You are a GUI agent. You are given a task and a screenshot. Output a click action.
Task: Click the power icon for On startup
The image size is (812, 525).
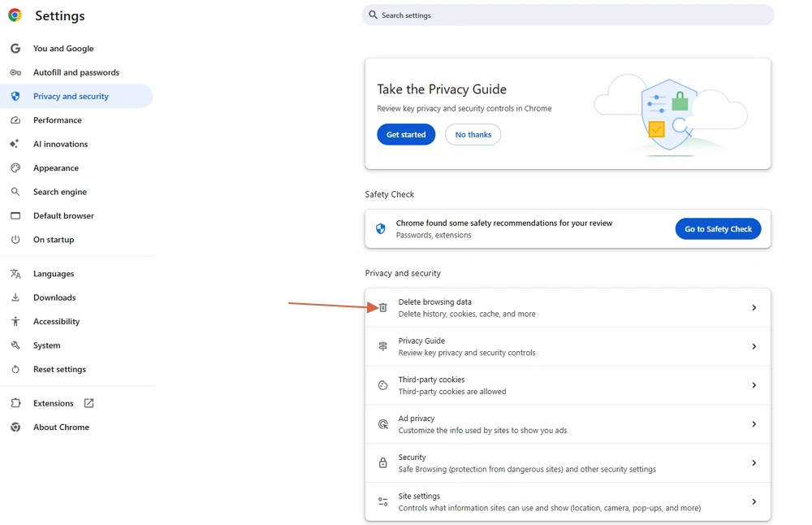15,239
